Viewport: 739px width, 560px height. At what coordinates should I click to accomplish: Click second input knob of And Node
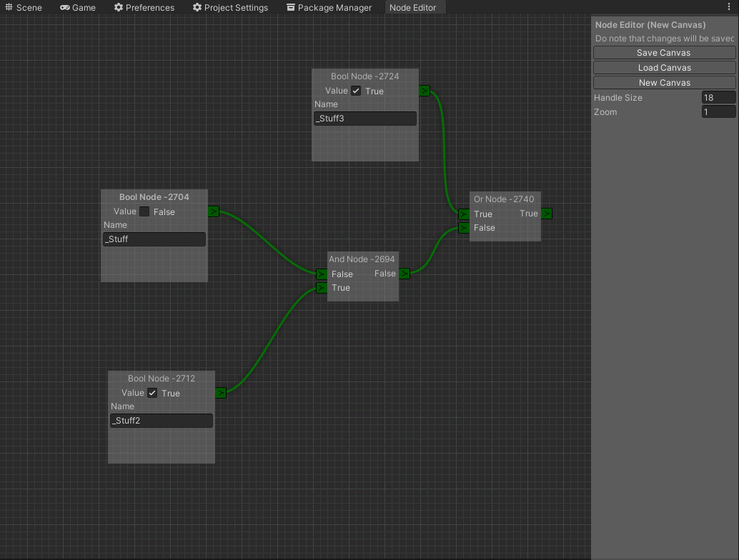(322, 288)
